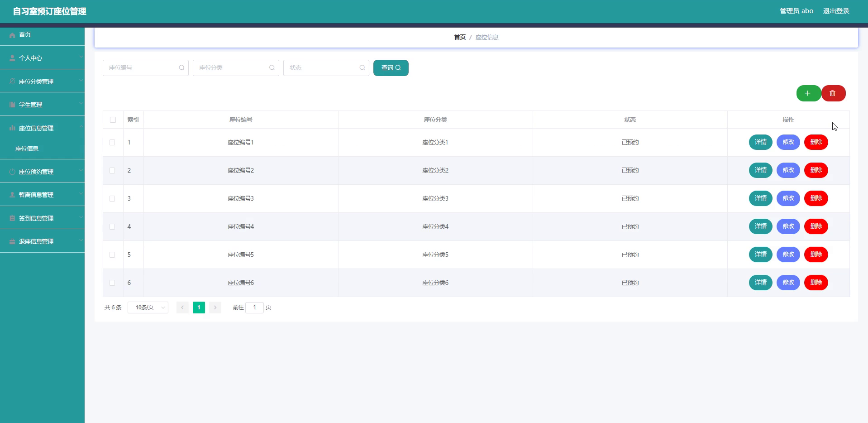868x423 pixels.
Task: Check the checkbox for row 座位编号5
Action: 112,255
